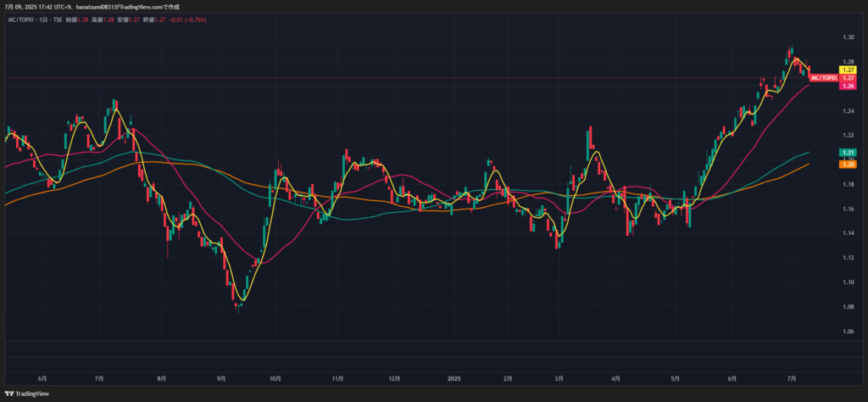Click the 1.22 price axis label
Viewport: 868px width, 402px height.
point(848,135)
